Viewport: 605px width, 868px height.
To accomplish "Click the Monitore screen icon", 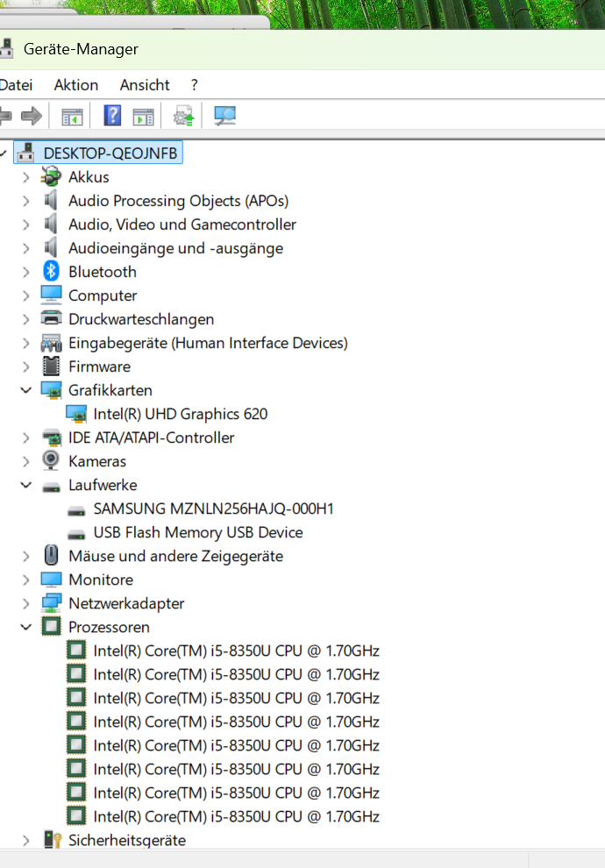I will click(51, 580).
